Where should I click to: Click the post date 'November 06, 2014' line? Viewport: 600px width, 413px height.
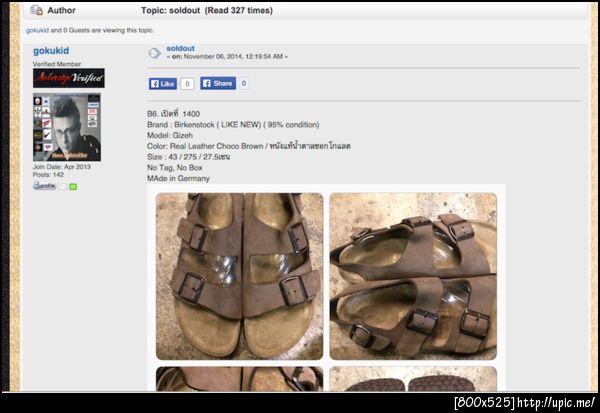227,57
